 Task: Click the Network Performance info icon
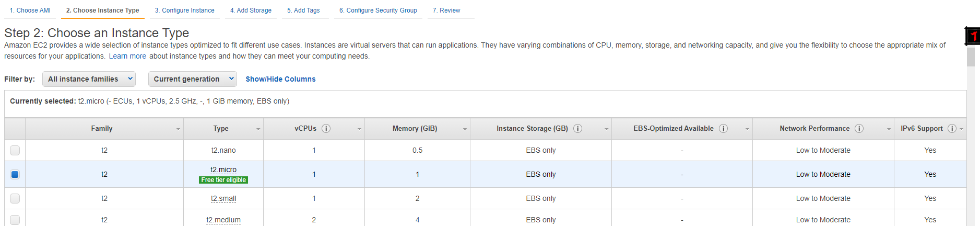coord(859,129)
